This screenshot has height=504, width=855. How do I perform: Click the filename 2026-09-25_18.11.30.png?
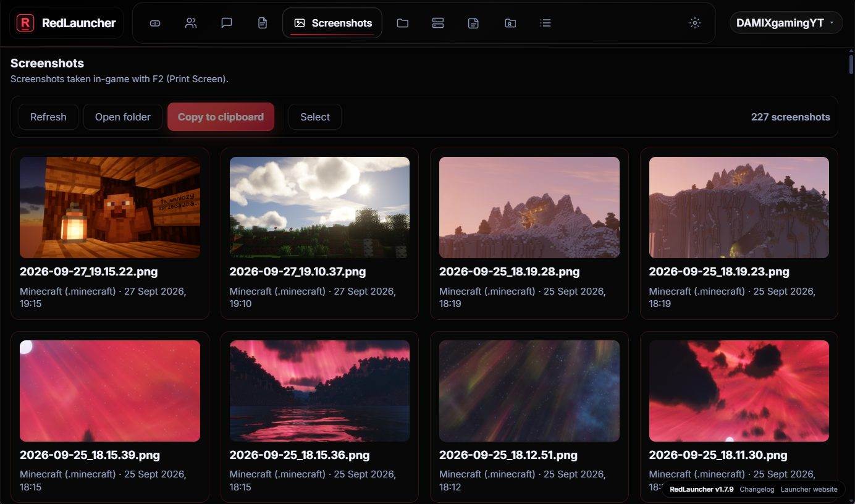coord(718,455)
